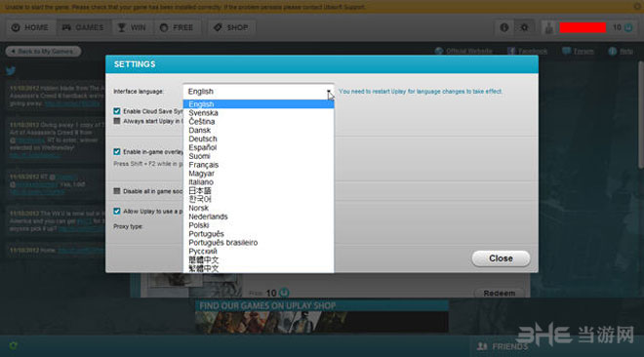
Task: Uncheck the Allow Uplay to use a proxy option
Action: tap(117, 211)
